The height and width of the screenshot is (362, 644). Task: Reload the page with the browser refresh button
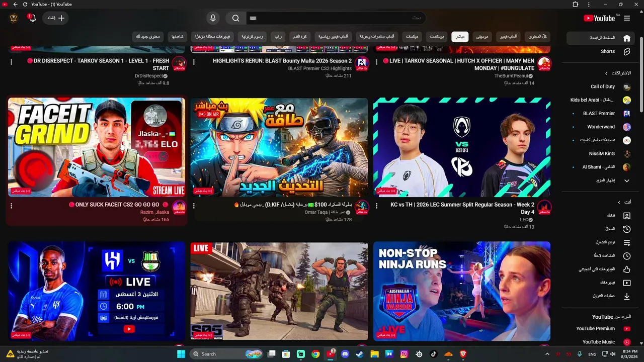click(25, 5)
